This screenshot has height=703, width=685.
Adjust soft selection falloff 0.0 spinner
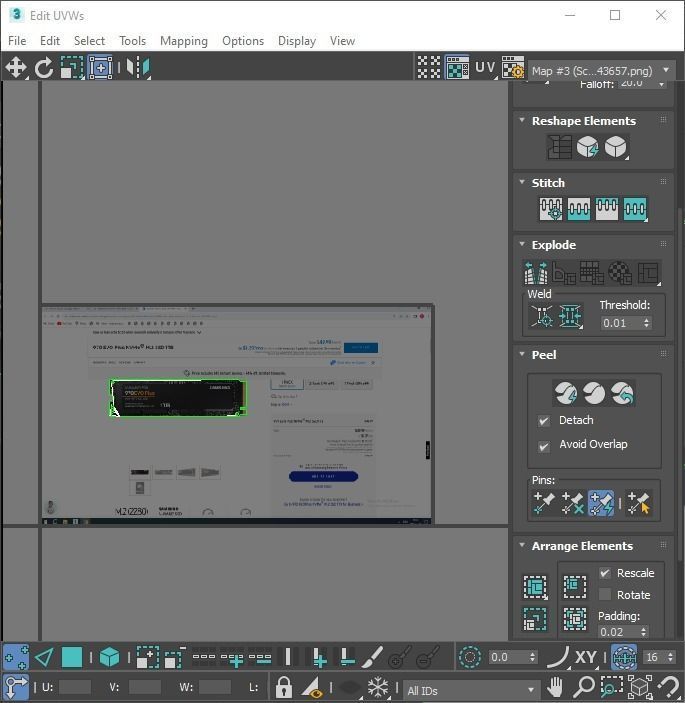click(x=532, y=657)
